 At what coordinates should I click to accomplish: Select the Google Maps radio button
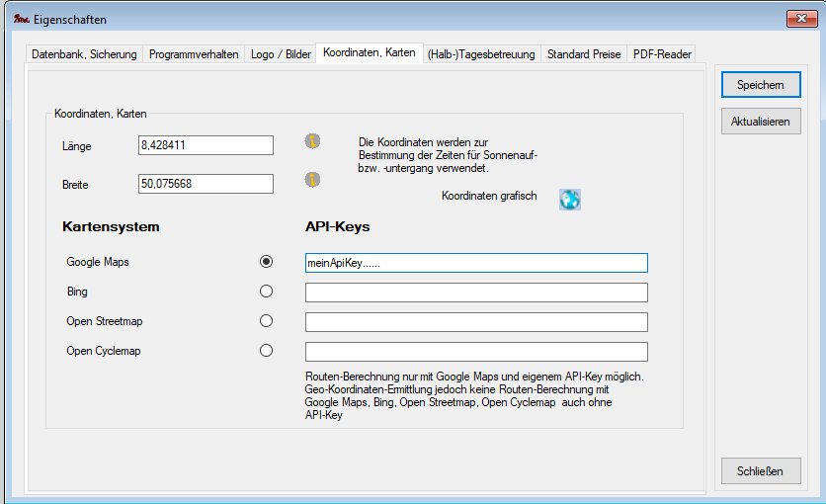pos(265,262)
